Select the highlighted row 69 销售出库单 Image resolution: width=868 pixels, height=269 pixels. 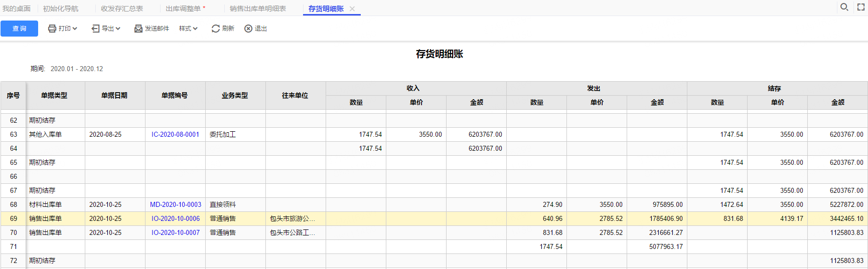point(434,218)
